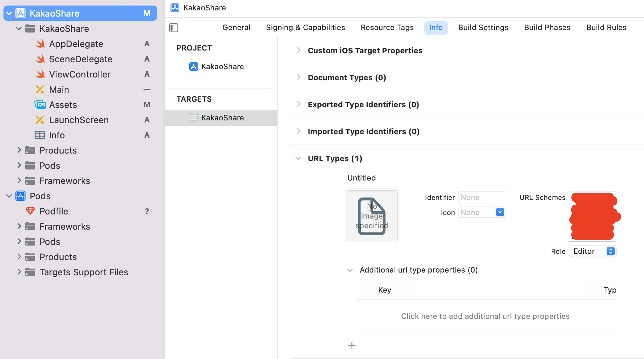
Task: Click the No image specified icon well
Action: tap(372, 216)
